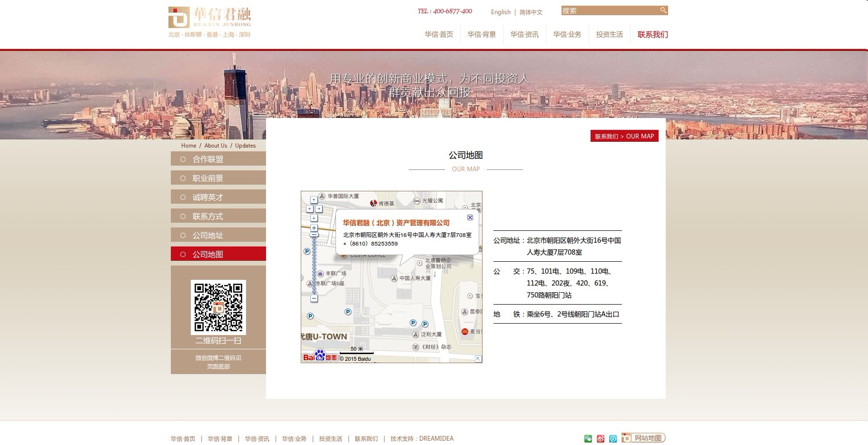Click the WeChat icon in footer

(x=588, y=439)
